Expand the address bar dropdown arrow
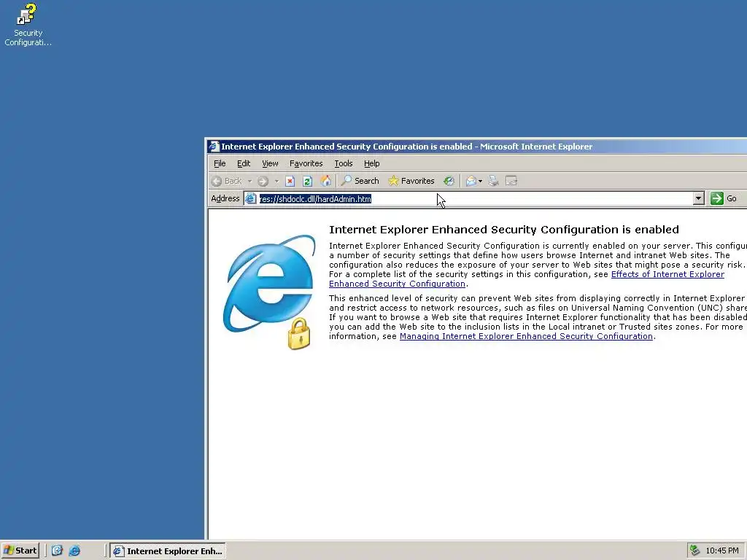The width and height of the screenshot is (747, 560). (x=698, y=198)
